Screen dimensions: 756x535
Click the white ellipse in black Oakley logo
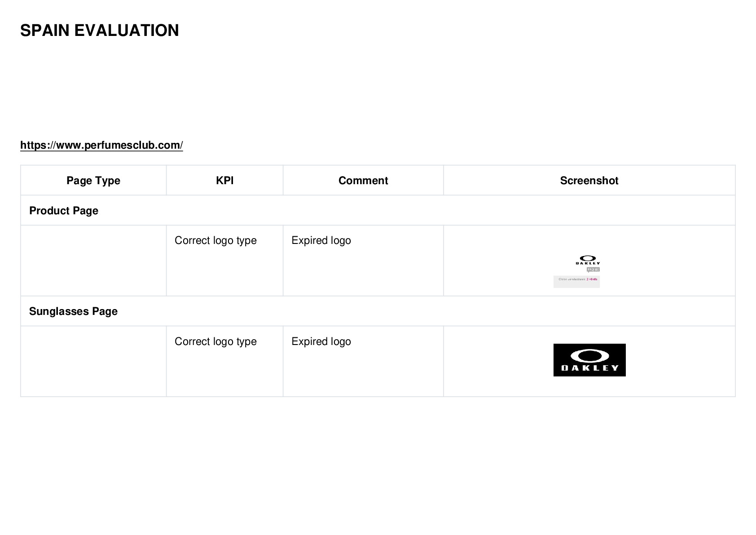[589, 356]
